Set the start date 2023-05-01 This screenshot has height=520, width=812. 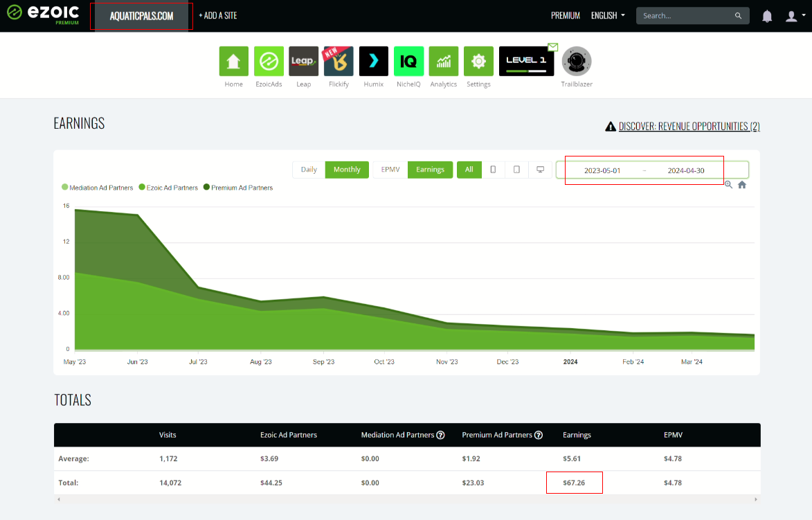point(602,170)
